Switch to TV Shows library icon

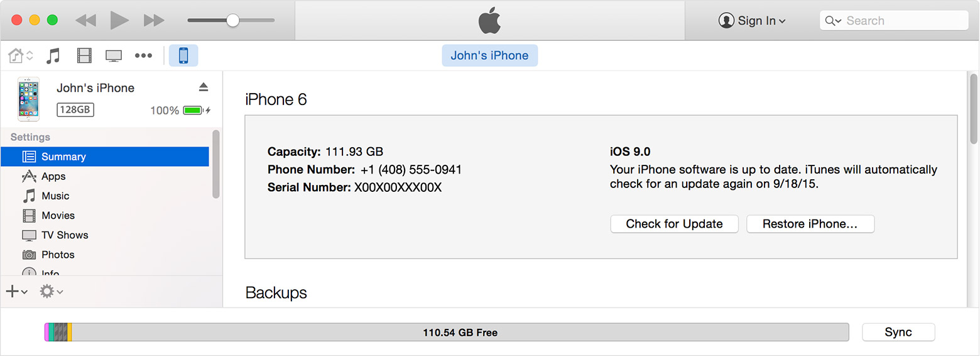click(114, 56)
